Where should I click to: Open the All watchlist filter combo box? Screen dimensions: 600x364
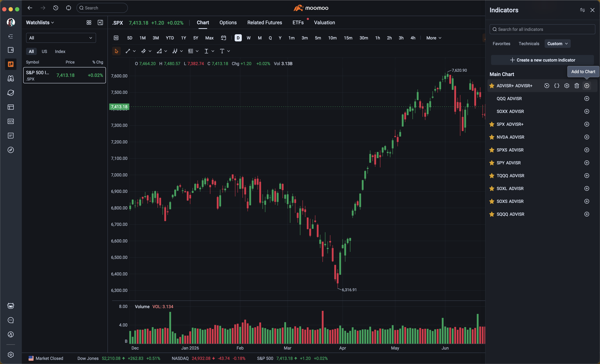[x=61, y=38]
